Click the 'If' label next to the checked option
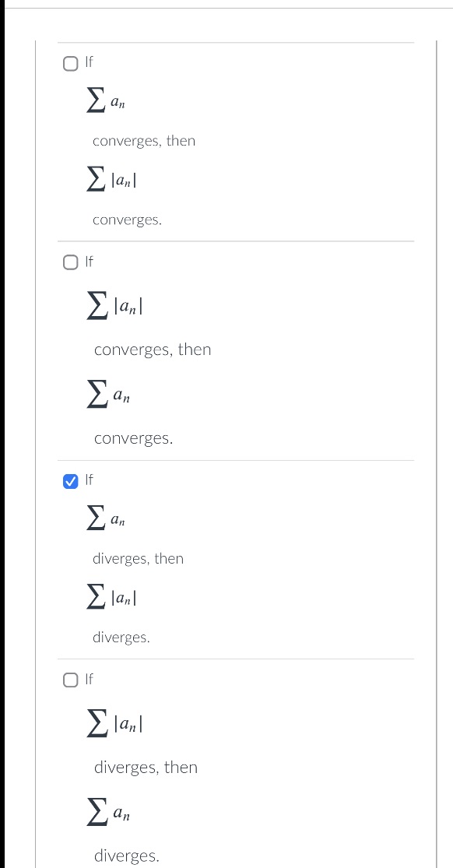 pyautogui.click(x=89, y=480)
